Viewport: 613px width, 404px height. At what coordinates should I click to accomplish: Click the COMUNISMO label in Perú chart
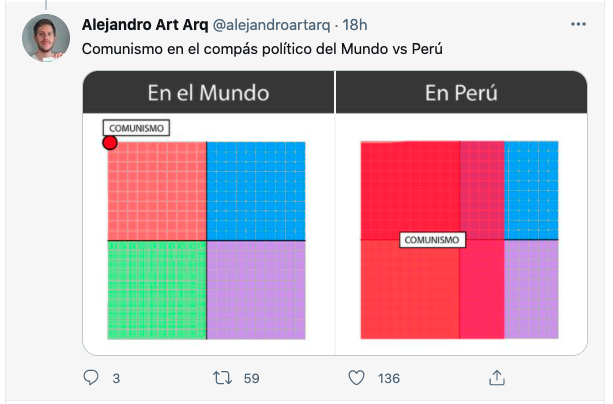[x=432, y=240]
